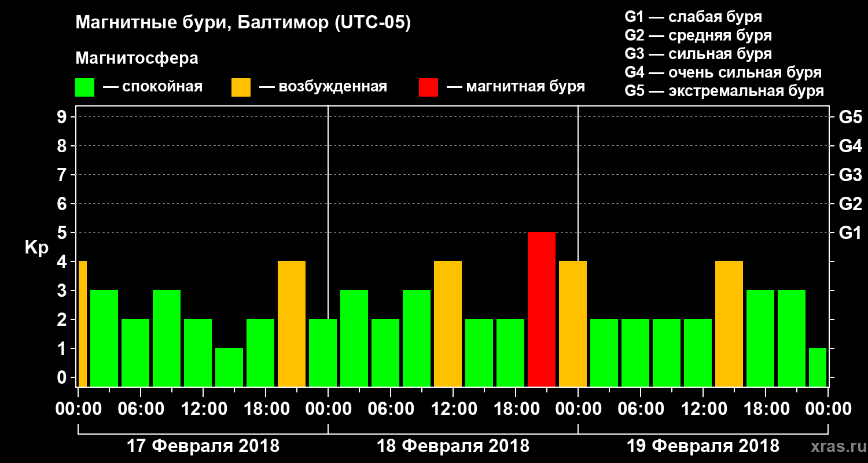Image resolution: width=868 pixels, height=463 pixels.
Task: Select orange Kp 4 bar on 17 February evening
Action: click(x=292, y=324)
